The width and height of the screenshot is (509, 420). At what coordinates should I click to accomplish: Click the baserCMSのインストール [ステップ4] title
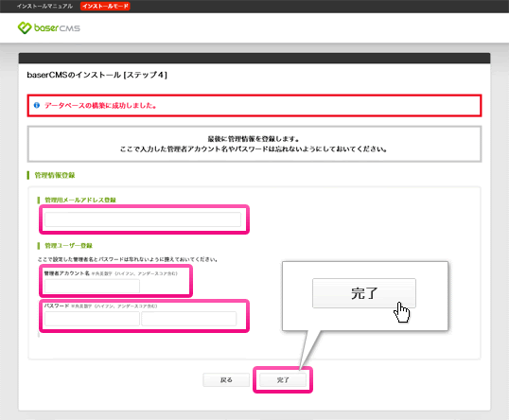click(97, 75)
